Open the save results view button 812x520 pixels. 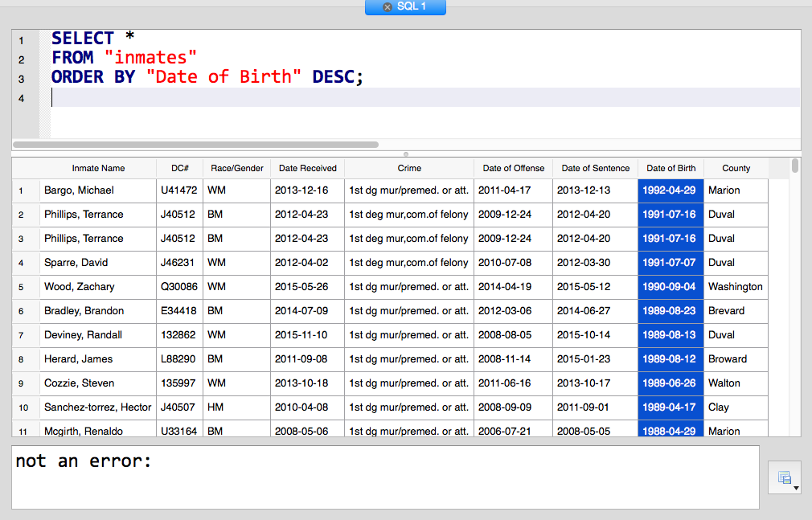[785, 477]
